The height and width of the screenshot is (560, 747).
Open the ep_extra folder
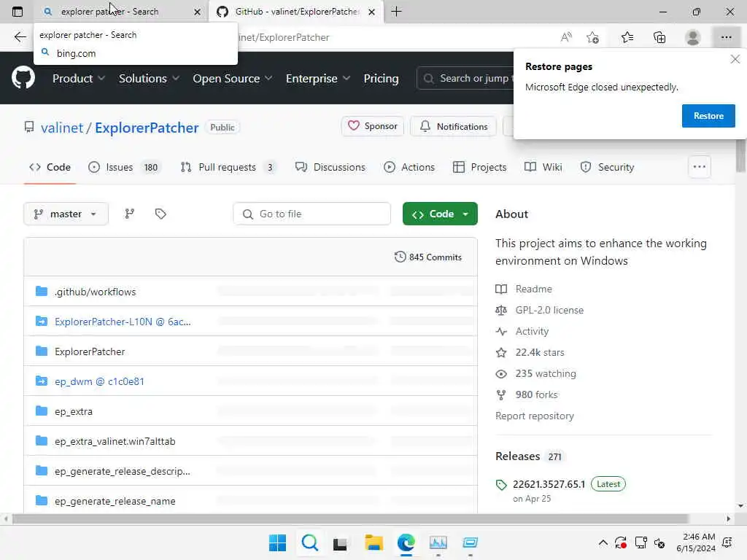click(x=74, y=411)
